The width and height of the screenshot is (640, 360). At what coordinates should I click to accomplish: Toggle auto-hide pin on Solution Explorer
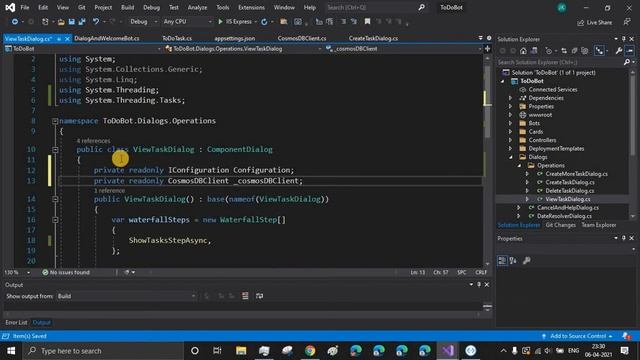624,39
